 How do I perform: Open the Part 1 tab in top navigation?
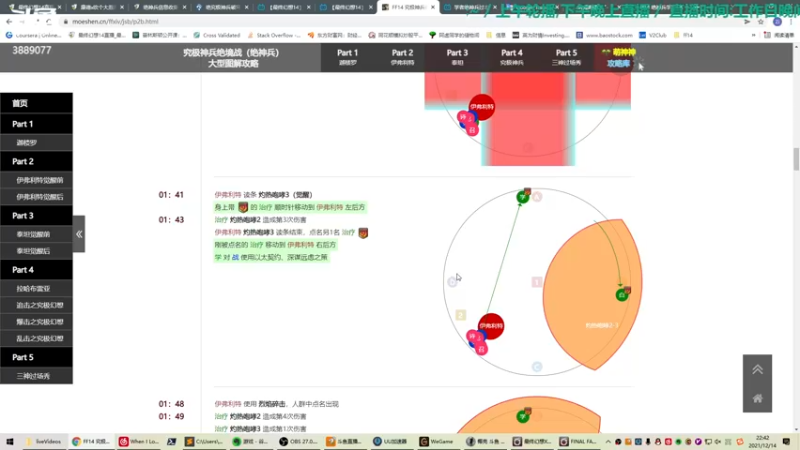pos(347,57)
